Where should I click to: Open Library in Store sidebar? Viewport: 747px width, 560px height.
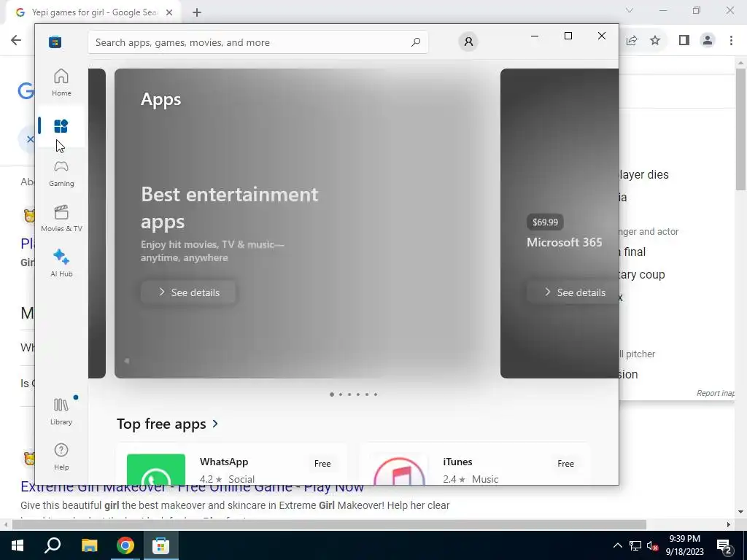tap(61, 411)
